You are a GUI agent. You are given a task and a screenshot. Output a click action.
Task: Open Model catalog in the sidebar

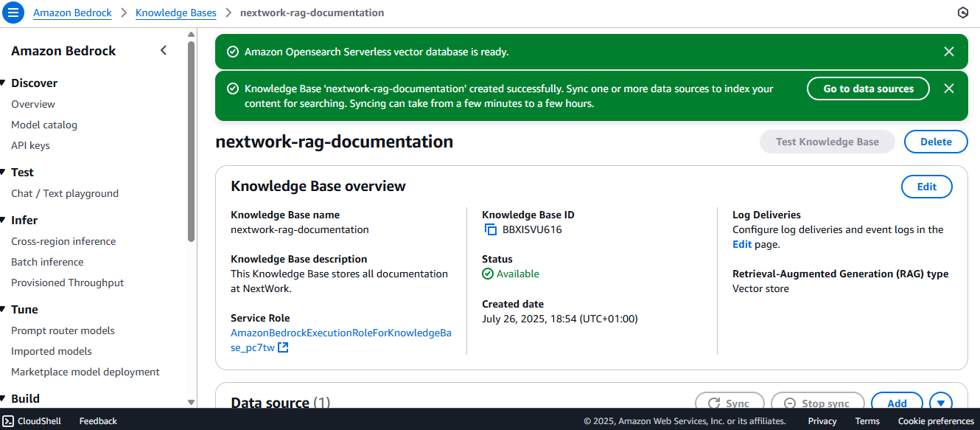[44, 125]
